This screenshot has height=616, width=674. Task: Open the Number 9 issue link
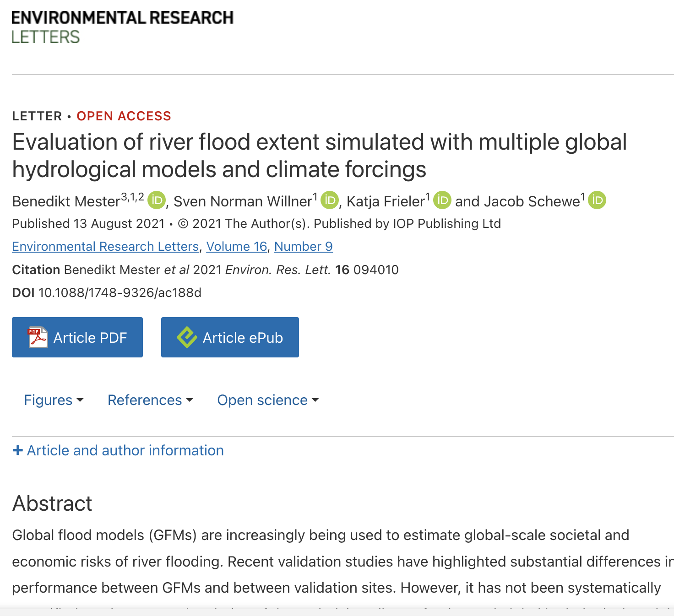pos(303,246)
